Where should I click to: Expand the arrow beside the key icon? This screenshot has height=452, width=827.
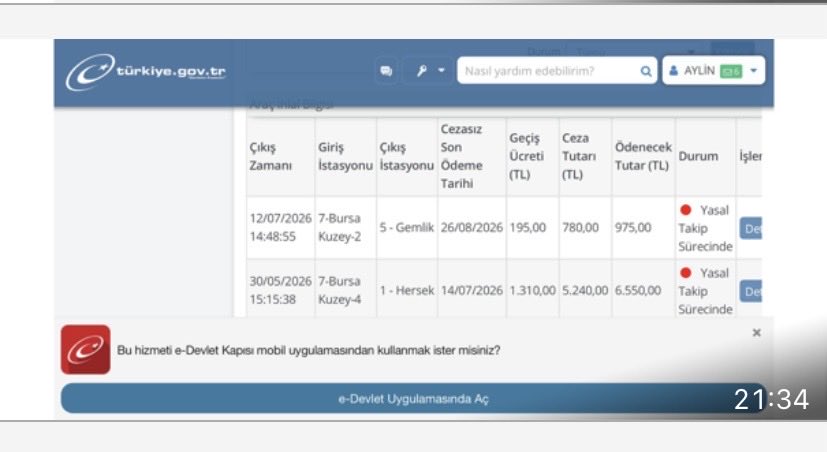pyautogui.click(x=441, y=70)
